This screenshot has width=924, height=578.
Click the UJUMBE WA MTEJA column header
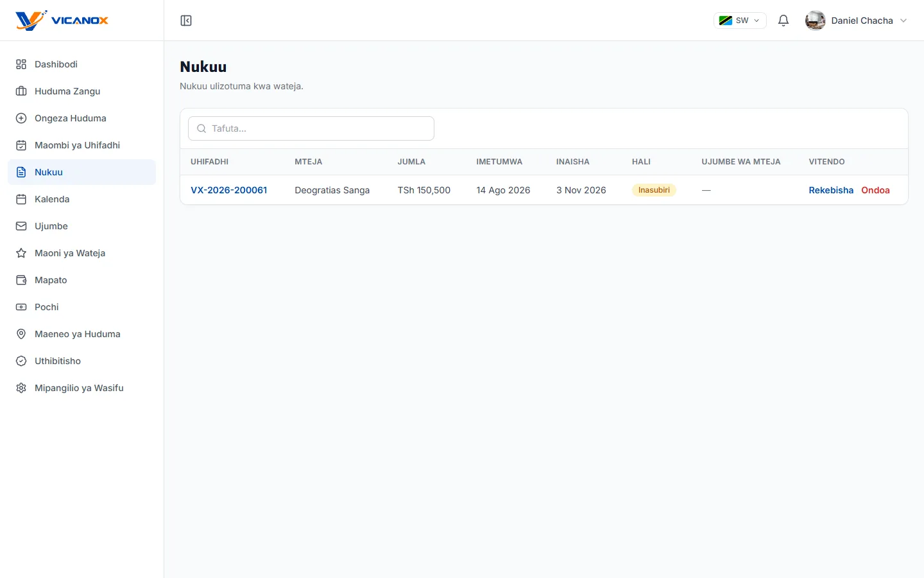741,162
